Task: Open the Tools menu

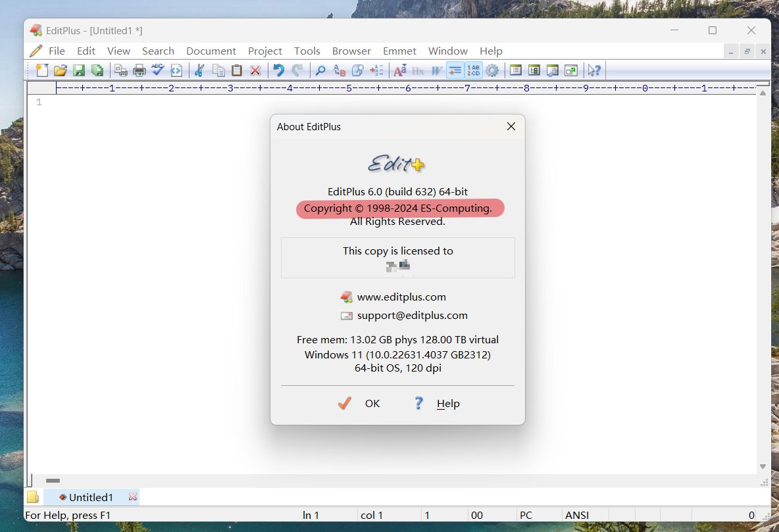Action: coord(307,51)
